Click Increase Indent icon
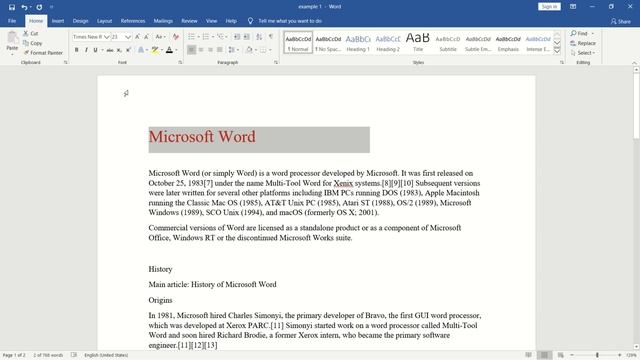Image resolution: width=640 pixels, height=360 pixels. pos(247,37)
